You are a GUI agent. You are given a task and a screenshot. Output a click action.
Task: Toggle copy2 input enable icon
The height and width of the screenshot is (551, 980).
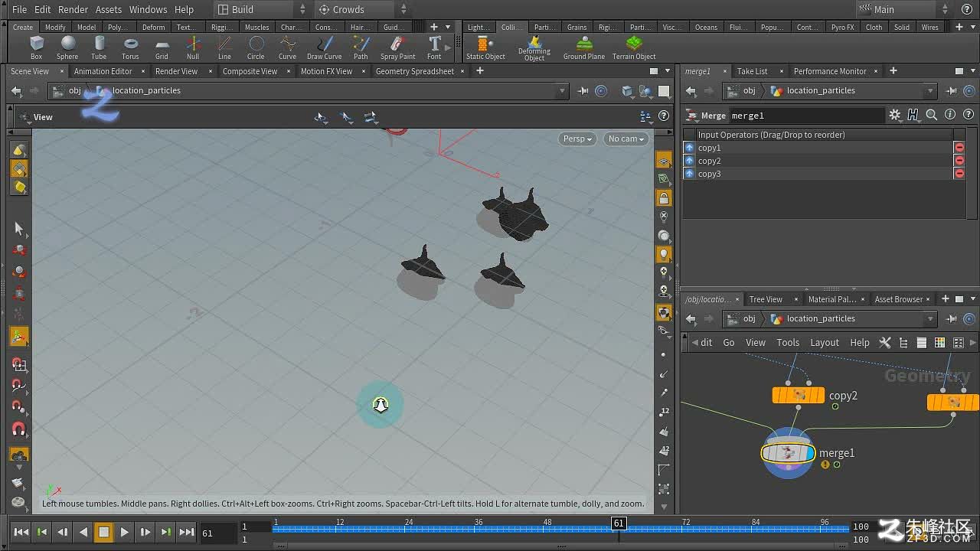(690, 161)
